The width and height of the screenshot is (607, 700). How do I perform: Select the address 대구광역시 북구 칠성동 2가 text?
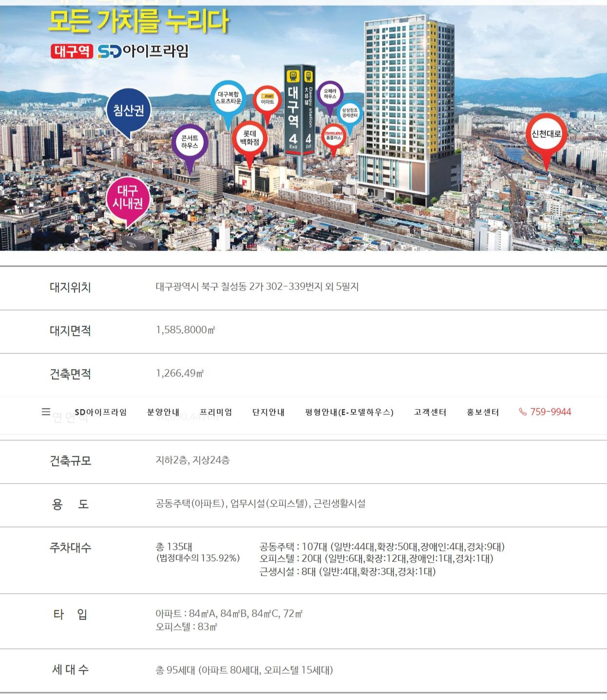pyautogui.click(x=257, y=287)
